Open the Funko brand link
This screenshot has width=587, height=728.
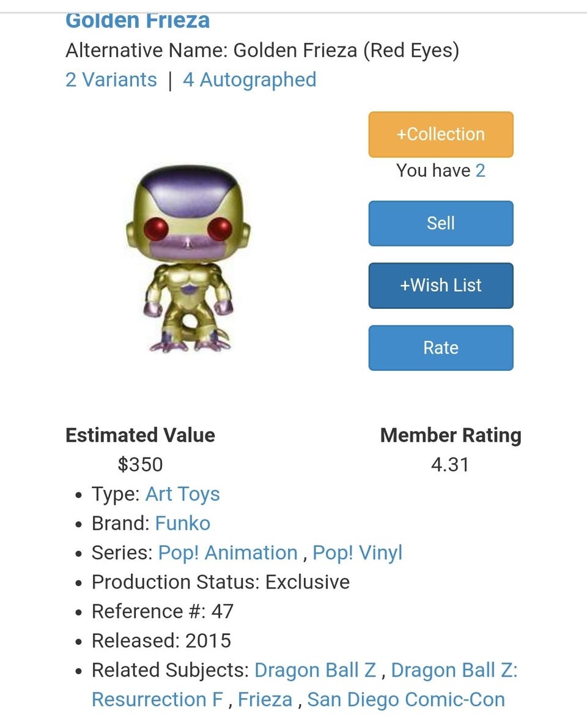click(x=182, y=524)
